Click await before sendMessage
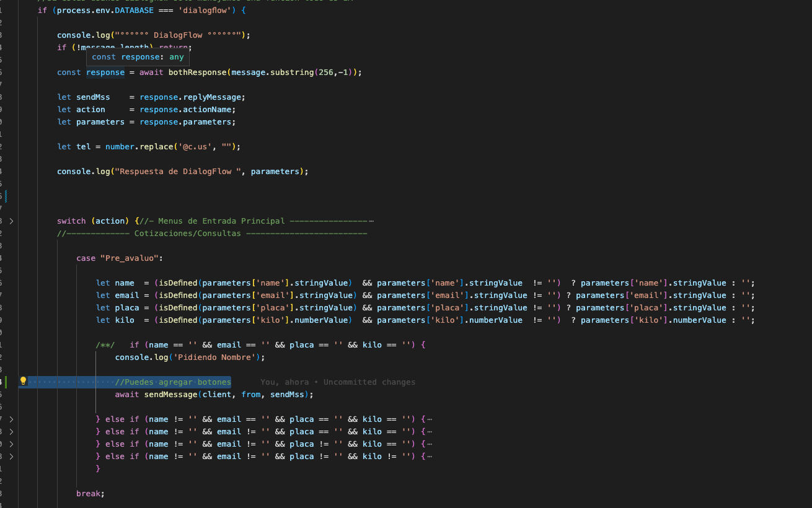 (x=127, y=395)
